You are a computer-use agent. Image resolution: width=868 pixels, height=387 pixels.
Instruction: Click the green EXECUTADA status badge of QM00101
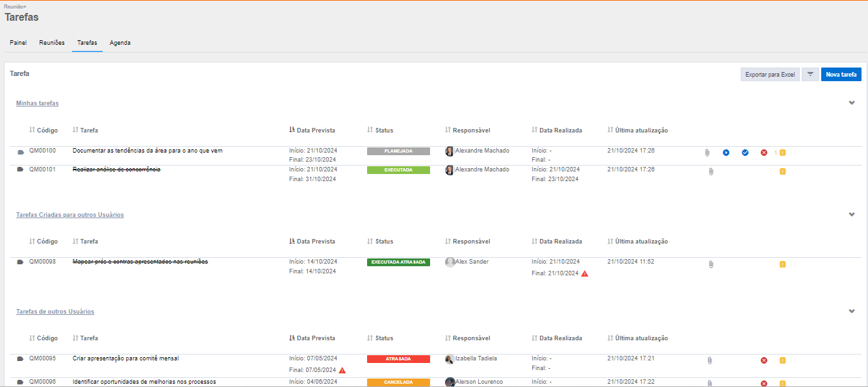tap(398, 170)
